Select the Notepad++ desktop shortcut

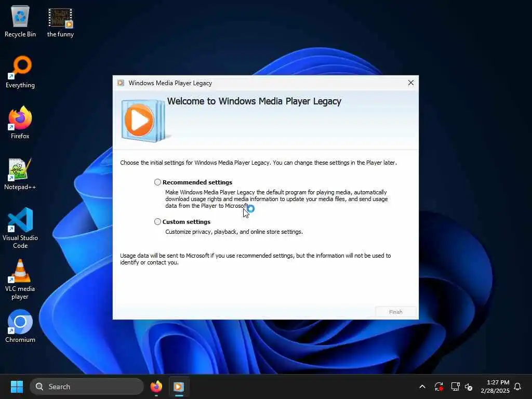click(20, 174)
